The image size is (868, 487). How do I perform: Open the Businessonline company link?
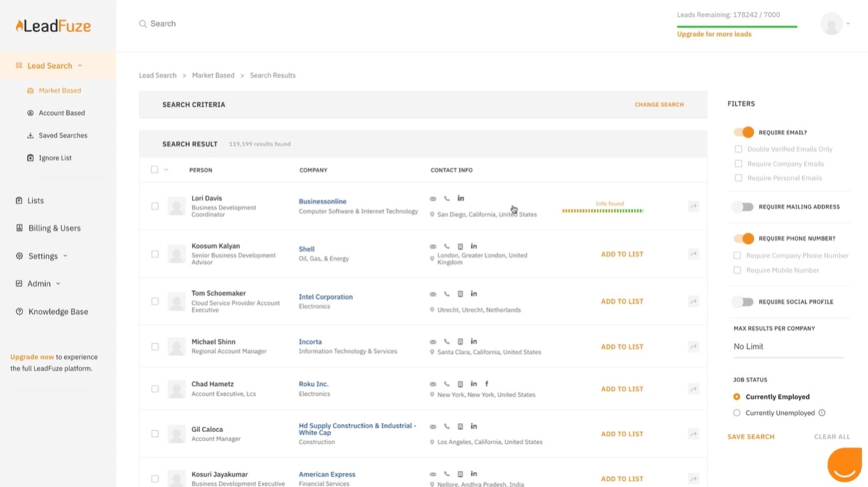pyautogui.click(x=322, y=201)
